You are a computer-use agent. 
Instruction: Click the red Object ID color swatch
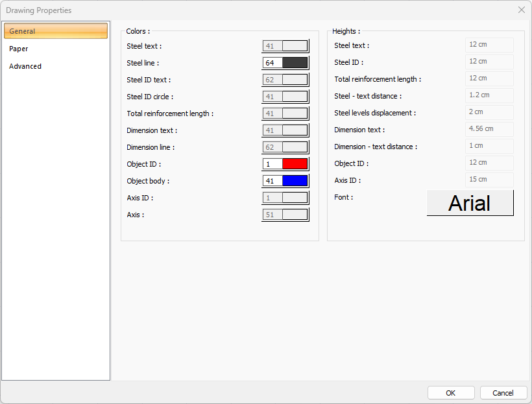295,164
